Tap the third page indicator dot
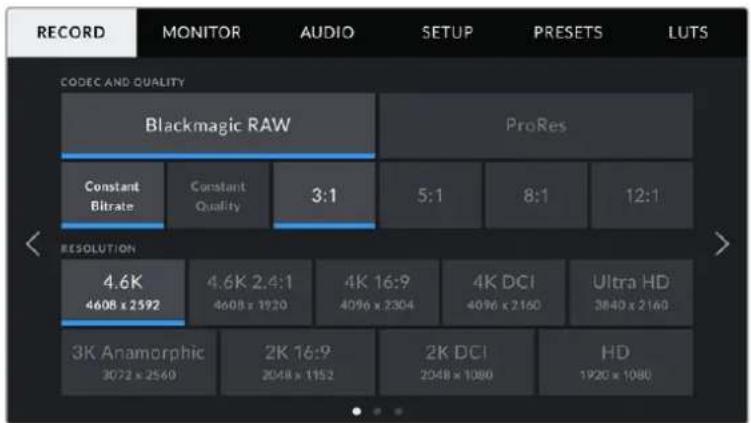The image size is (751, 423). point(398,412)
